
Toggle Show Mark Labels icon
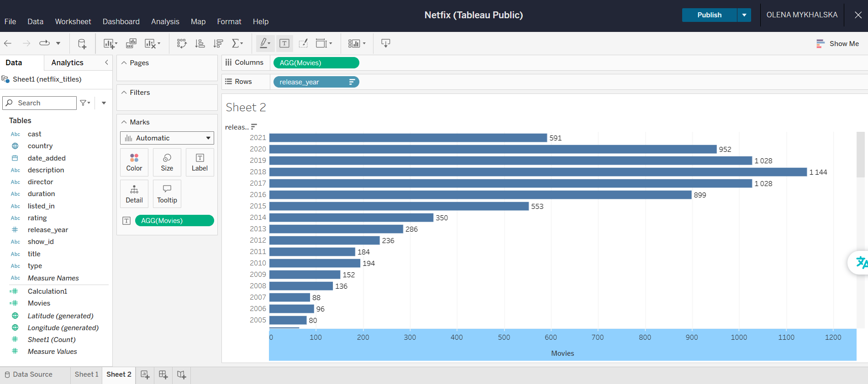[x=284, y=43]
